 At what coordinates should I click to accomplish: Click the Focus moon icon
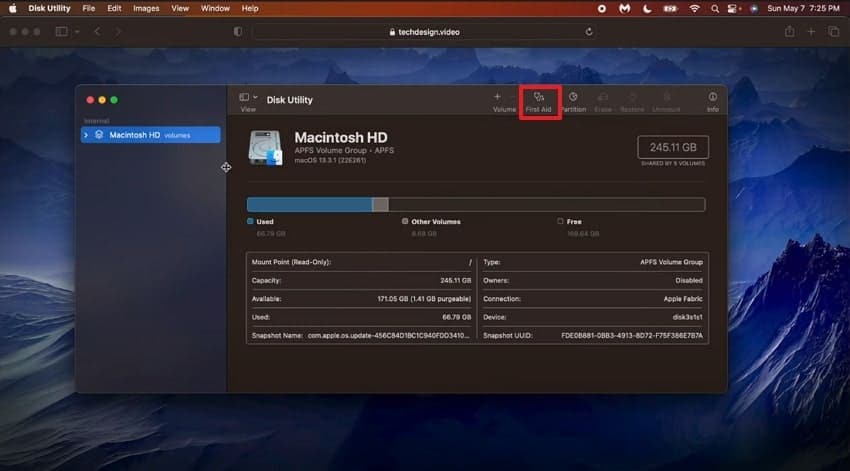[647, 9]
